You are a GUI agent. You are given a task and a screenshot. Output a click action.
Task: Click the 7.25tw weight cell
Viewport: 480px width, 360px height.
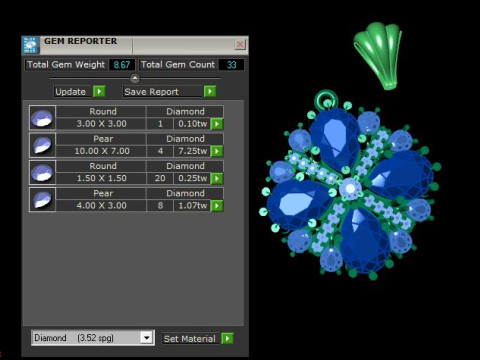(193, 151)
